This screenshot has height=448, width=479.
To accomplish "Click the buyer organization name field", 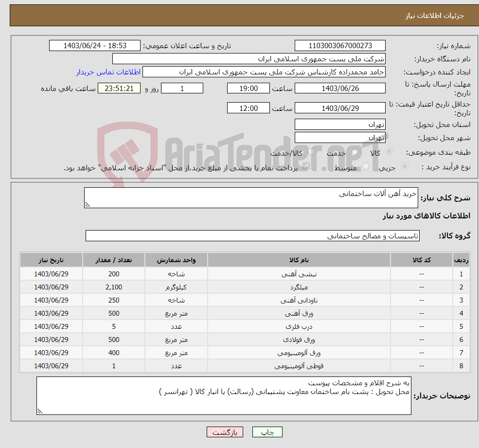I will tap(248, 59).
